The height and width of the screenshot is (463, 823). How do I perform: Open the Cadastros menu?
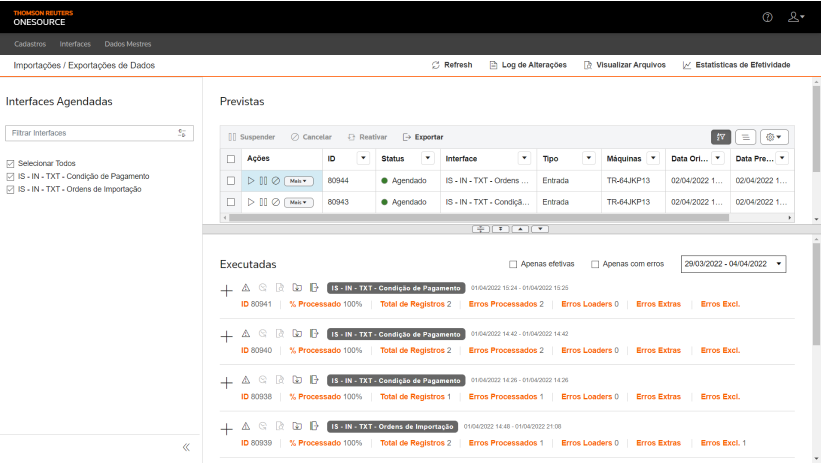coord(30,44)
